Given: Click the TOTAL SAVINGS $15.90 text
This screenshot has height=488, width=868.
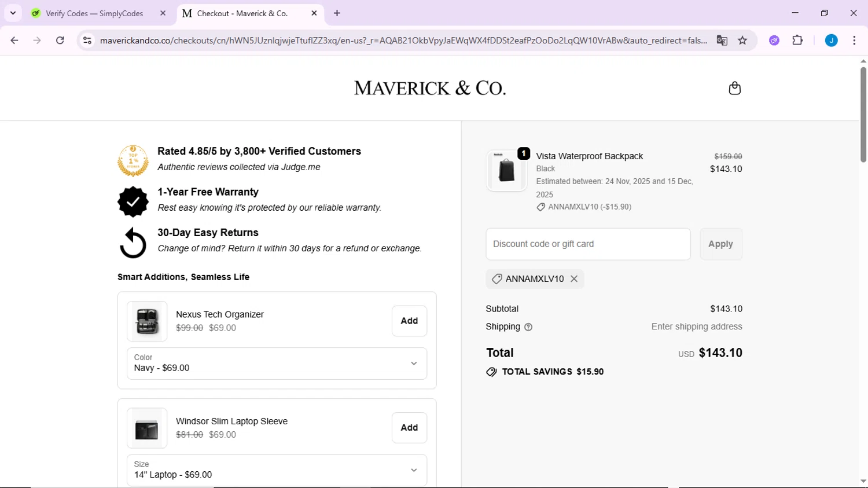Looking at the screenshot, I should pos(553,372).
